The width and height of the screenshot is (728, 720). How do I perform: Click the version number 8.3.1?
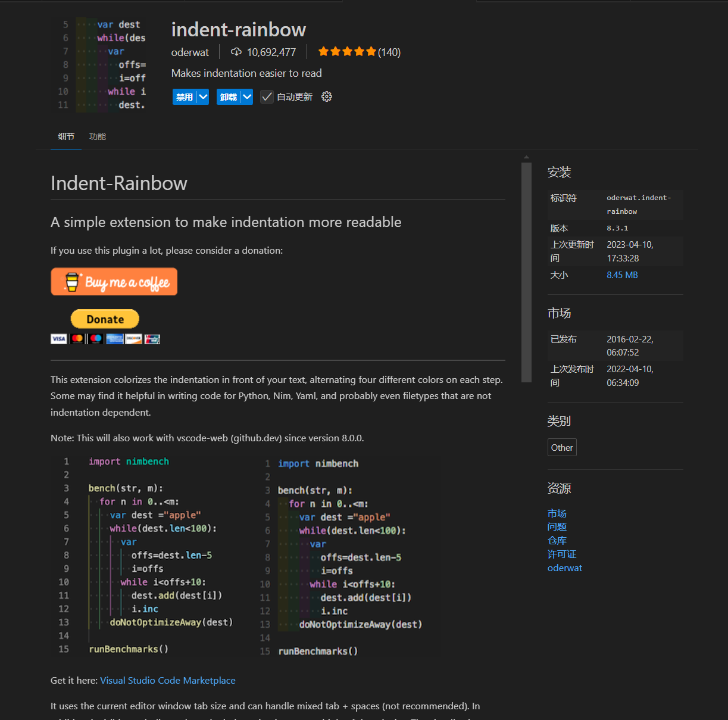(617, 228)
